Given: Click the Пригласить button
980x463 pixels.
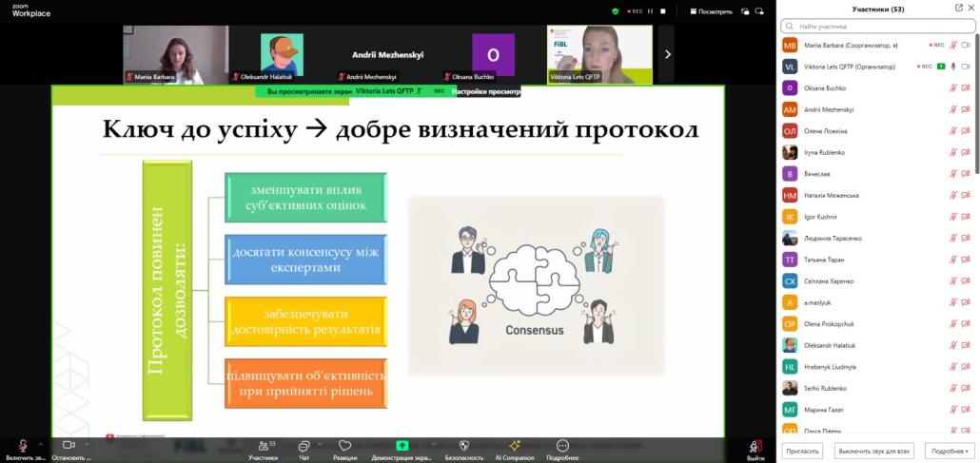Looking at the screenshot, I should tap(801, 451).
